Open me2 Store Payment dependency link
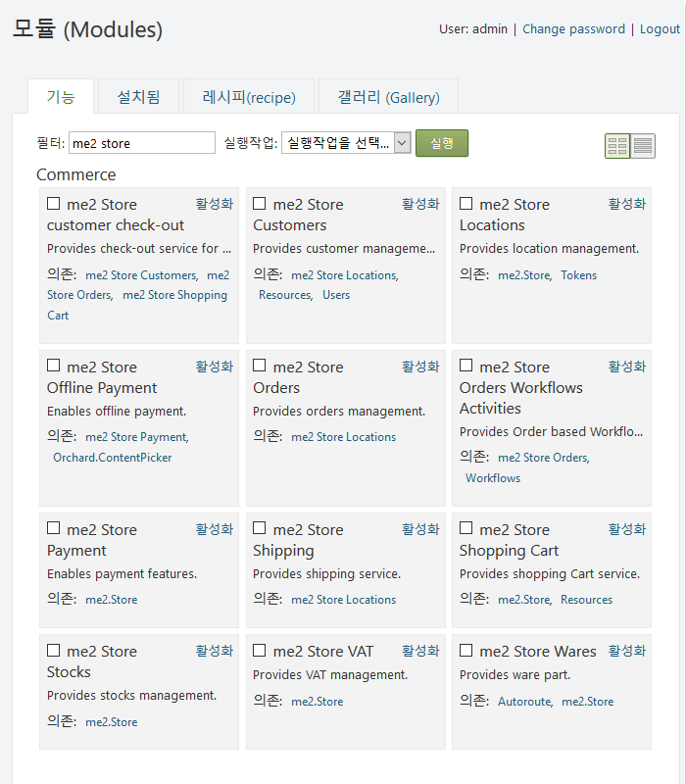The height and width of the screenshot is (784, 686). (x=136, y=437)
